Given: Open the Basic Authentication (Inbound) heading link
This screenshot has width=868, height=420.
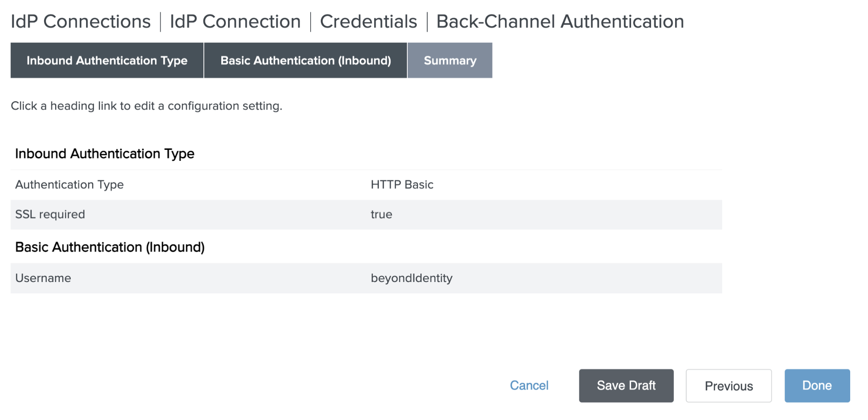Looking at the screenshot, I should point(110,247).
